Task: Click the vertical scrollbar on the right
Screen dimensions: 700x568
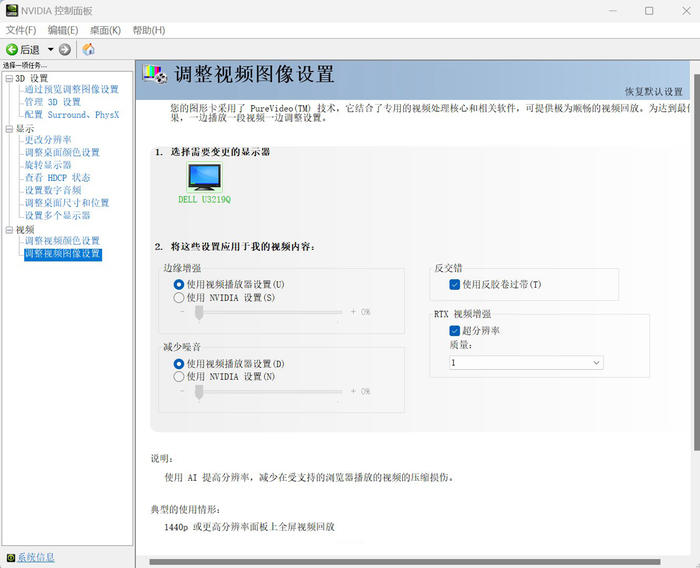Action: coord(697,263)
